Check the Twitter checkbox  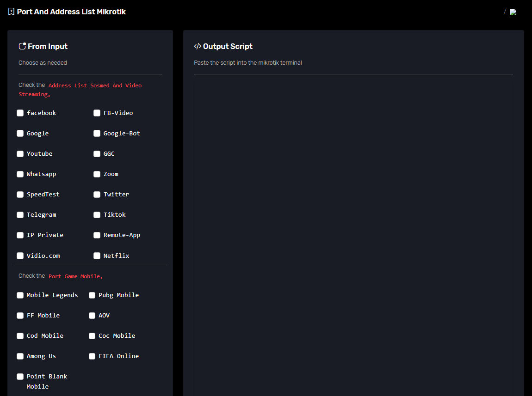click(x=97, y=194)
